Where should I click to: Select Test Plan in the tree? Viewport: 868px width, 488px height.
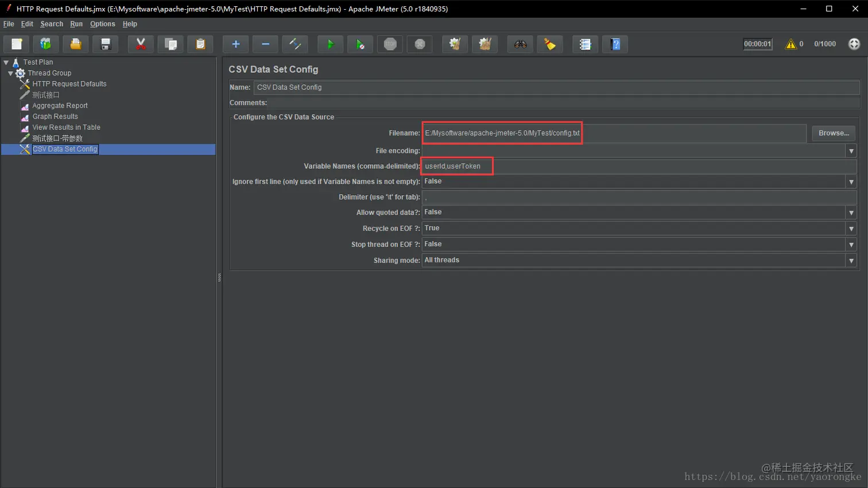[38, 62]
